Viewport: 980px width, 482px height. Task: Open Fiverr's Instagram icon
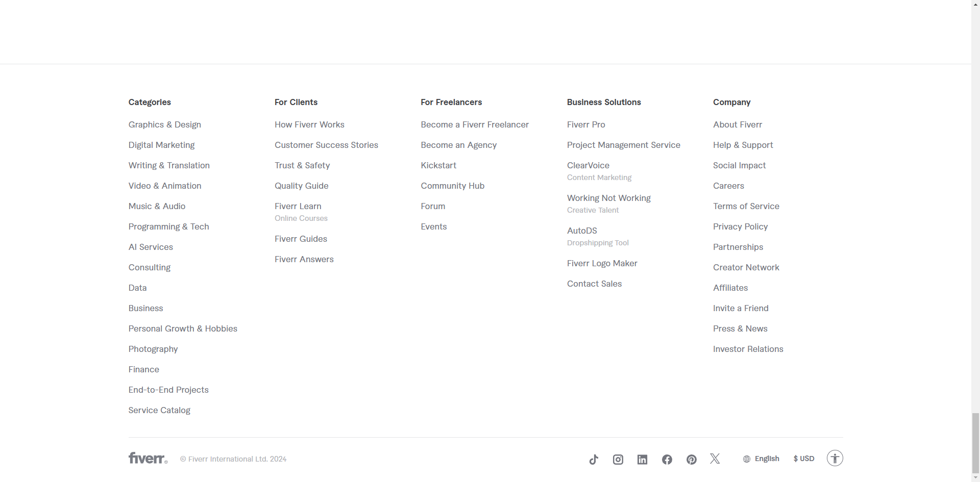pyautogui.click(x=618, y=460)
